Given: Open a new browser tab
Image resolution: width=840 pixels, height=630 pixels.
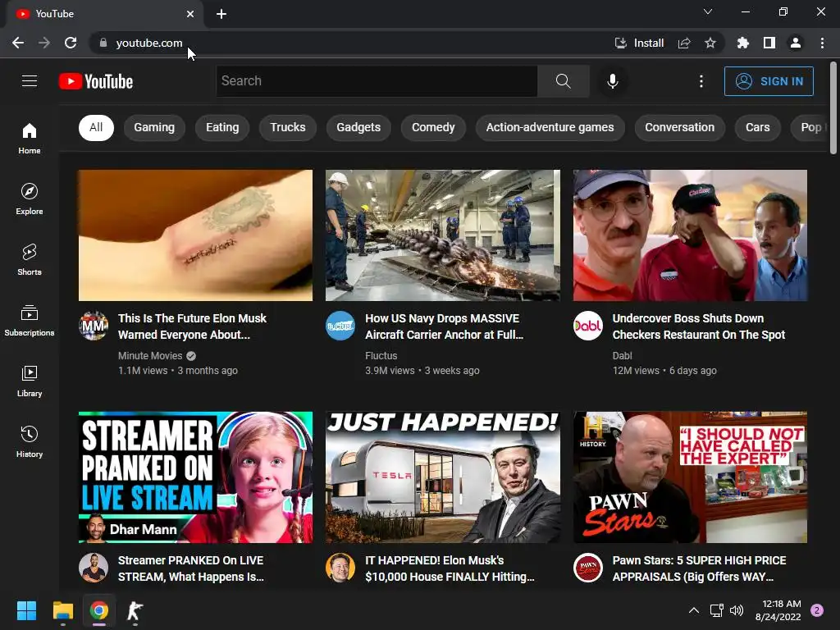Looking at the screenshot, I should [221, 14].
